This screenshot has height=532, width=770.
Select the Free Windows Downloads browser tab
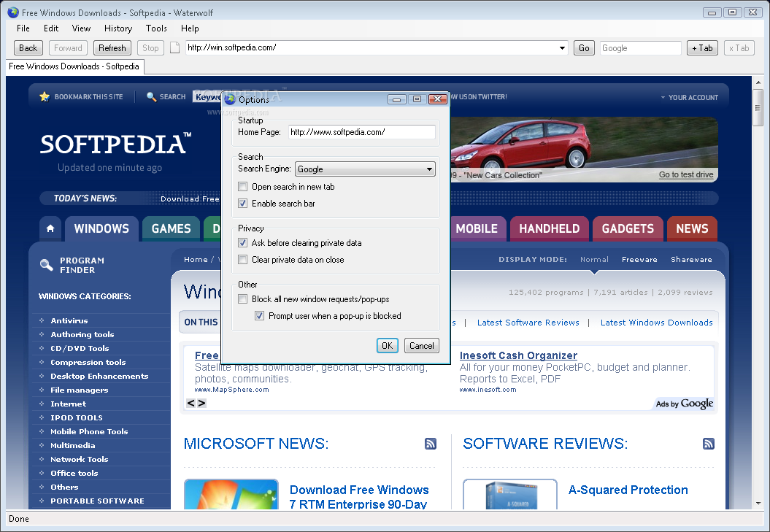point(74,66)
